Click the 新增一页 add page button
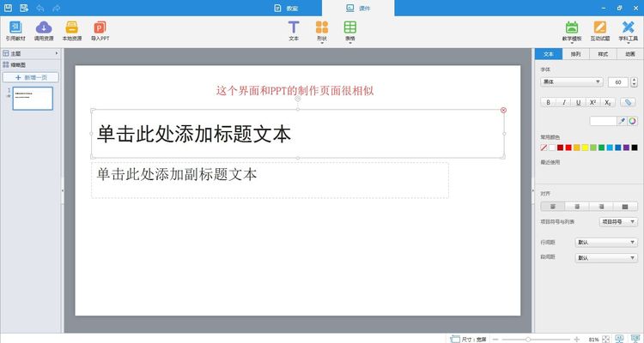Viewport: 644px width, 343px height. (x=31, y=77)
